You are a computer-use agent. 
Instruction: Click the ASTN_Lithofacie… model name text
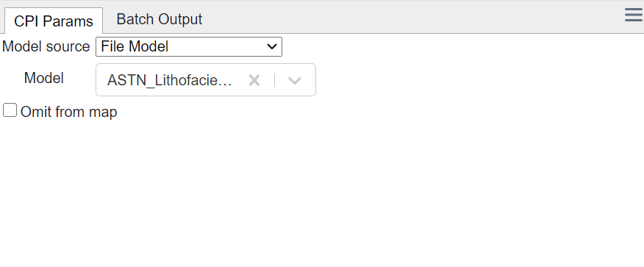169,80
